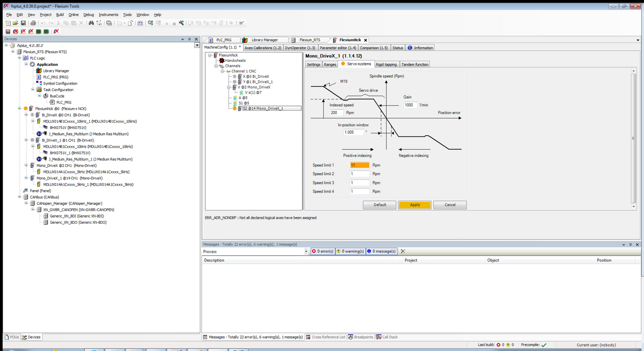Collapse the CANbus tree node
Screen dimensions: 644x351
[20, 197]
